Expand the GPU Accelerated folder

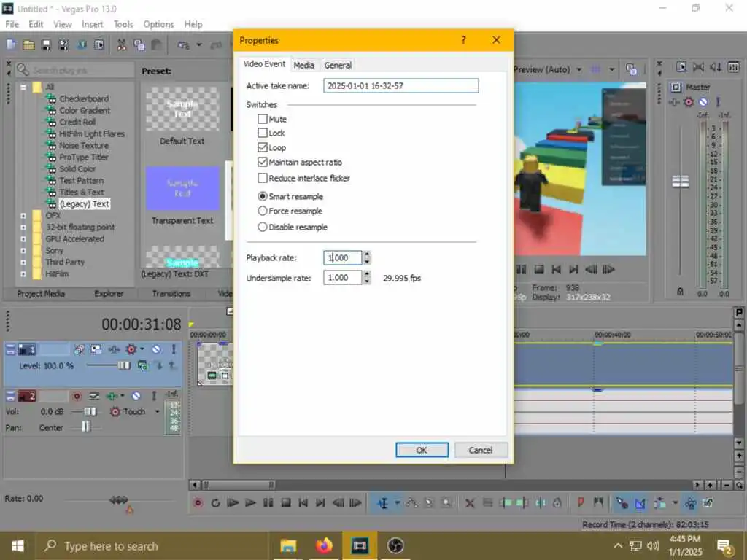23,238
